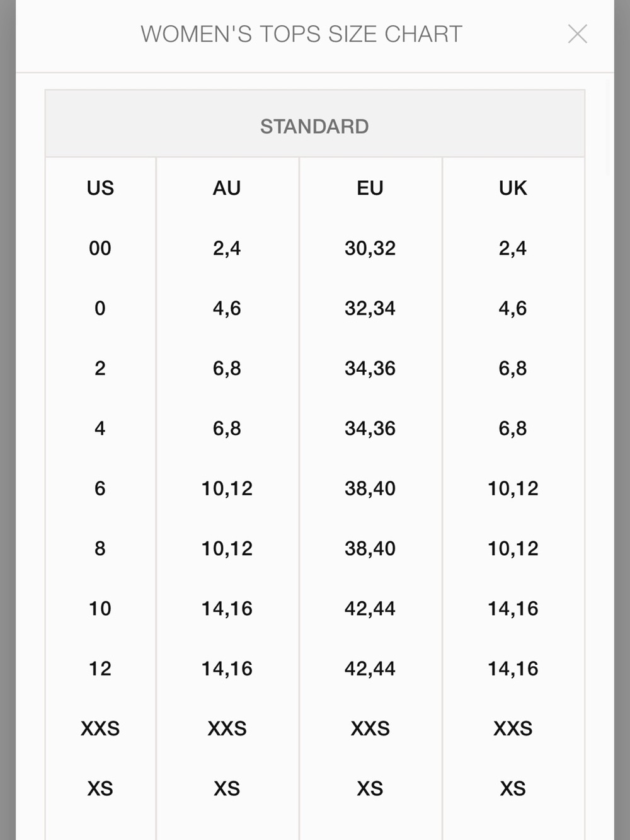
Task: Click the EU column header
Action: [x=370, y=188]
